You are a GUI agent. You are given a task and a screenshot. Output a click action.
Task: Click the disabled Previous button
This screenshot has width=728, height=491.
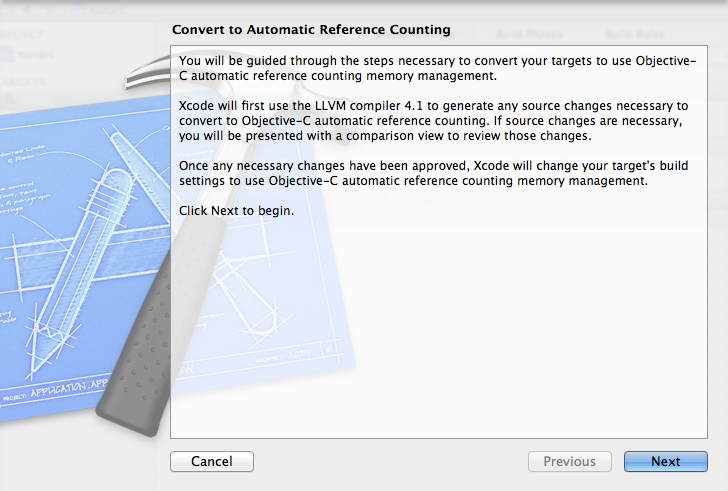click(x=569, y=461)
